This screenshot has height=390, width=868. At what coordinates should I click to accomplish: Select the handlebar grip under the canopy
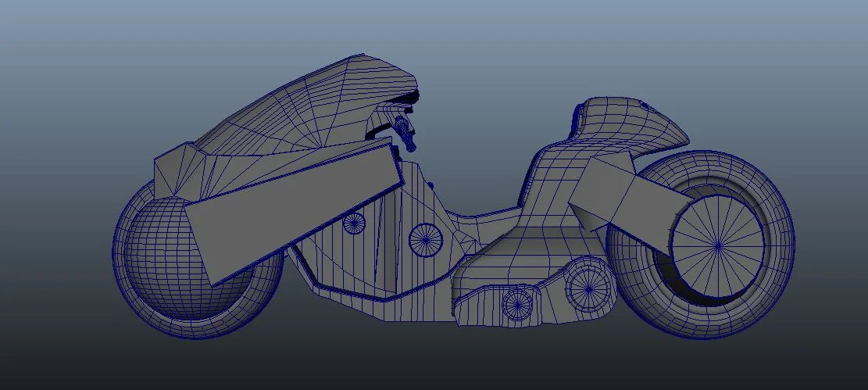(x=407, y=134)
